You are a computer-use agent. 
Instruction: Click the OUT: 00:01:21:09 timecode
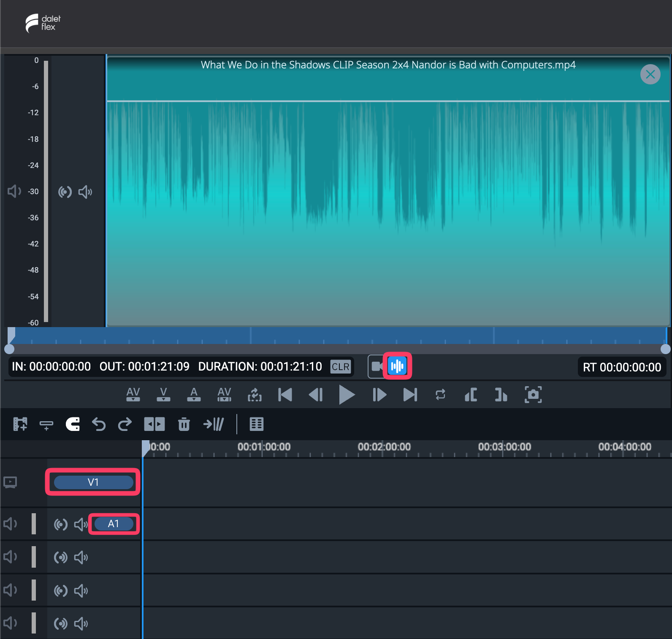144,366
